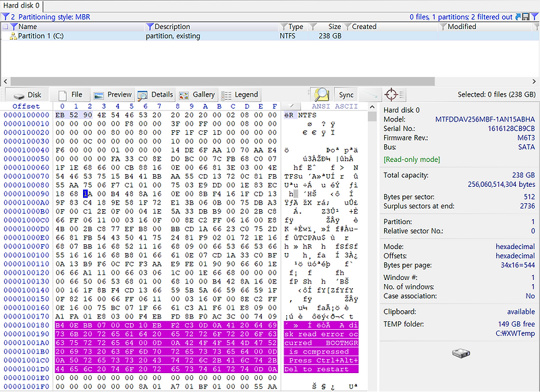Click the magnifier search toggle icon

(x=321, y=94)
